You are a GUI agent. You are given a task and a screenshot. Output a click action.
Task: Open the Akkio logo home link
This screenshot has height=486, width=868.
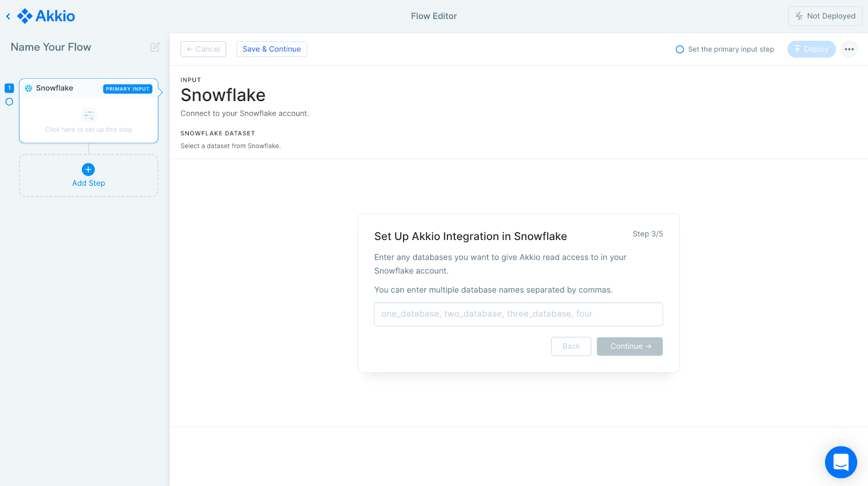[x=46, y=16]
